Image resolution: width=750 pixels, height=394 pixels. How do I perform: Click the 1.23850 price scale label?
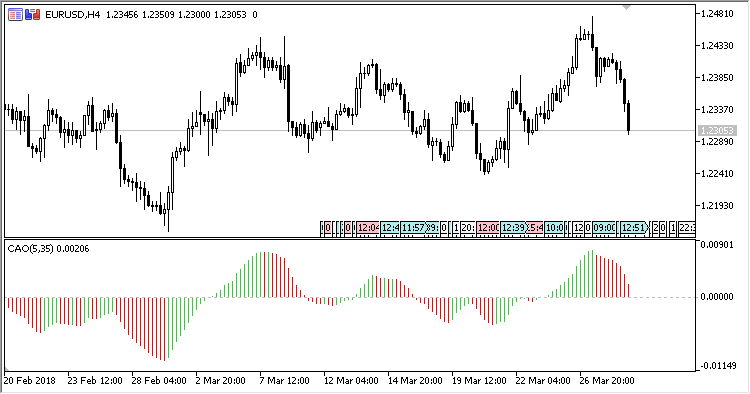717,77
